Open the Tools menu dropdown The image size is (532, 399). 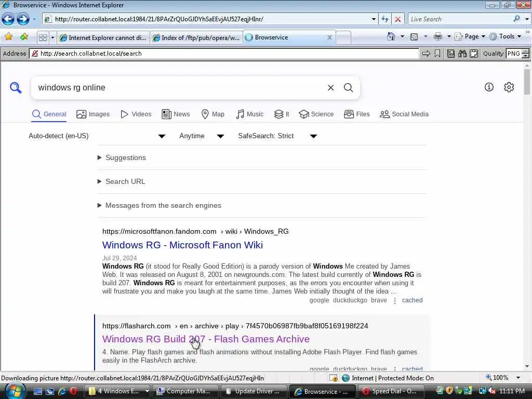506,36
